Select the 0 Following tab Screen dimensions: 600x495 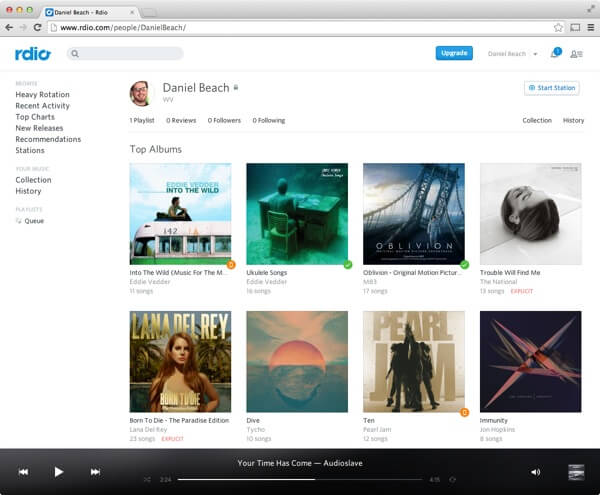coord(269,120)
